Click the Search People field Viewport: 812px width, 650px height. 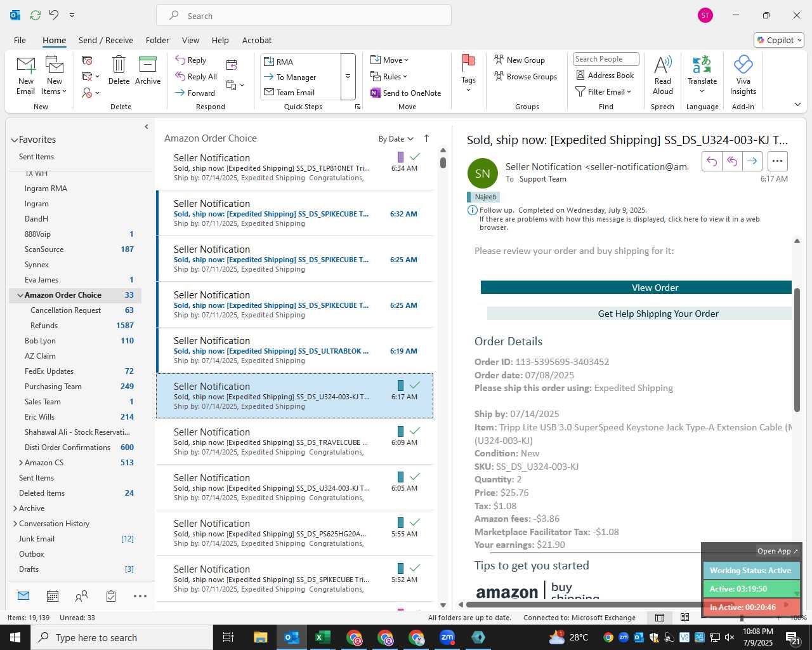606,59
